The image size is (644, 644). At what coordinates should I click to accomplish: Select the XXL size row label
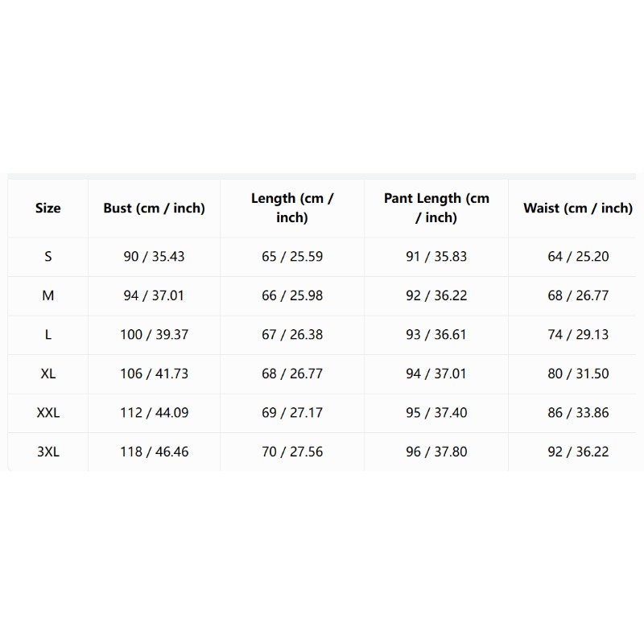click(48, 413)
